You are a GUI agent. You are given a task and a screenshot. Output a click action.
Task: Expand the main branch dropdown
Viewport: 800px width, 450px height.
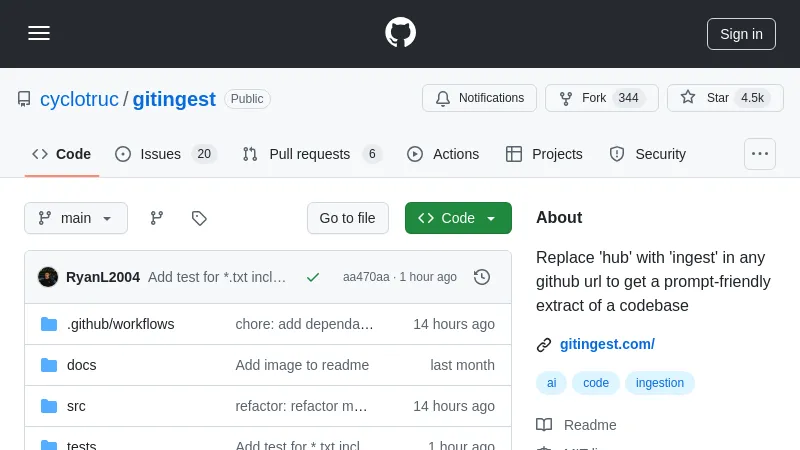76,218
